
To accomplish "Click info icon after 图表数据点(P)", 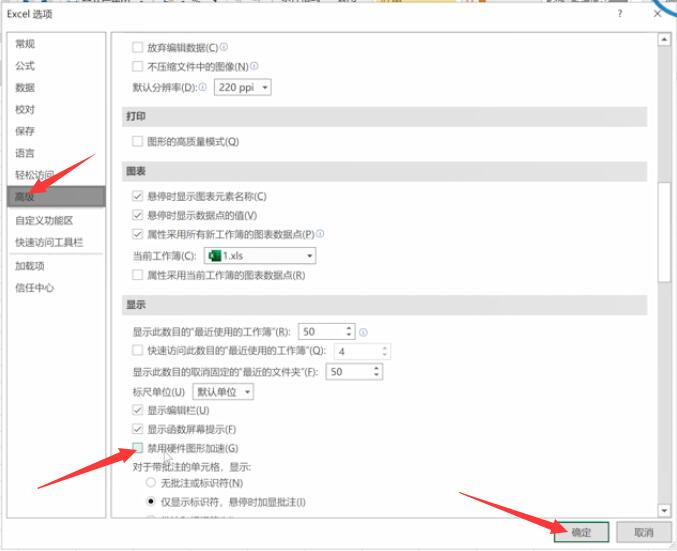I will [320, 234].
